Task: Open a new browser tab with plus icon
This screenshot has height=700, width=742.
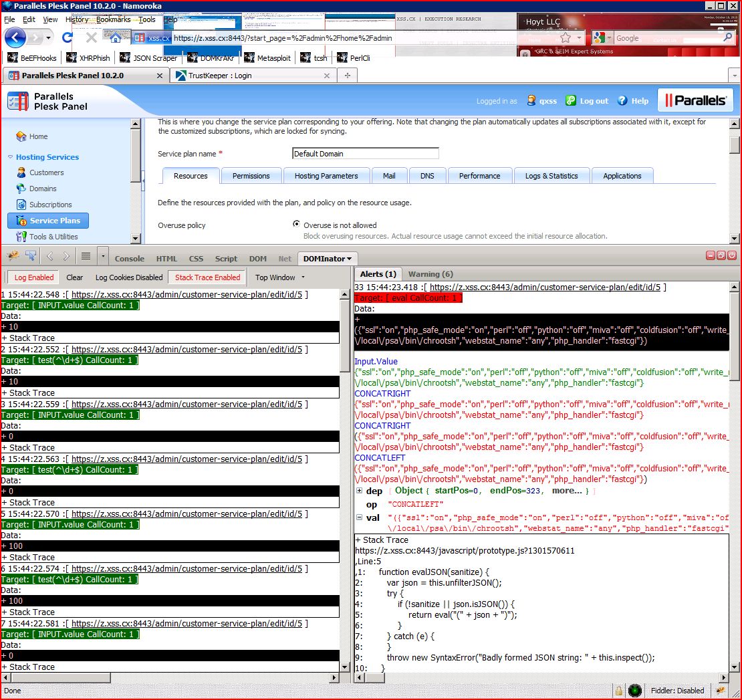Action: pyautogui.click(x=348, y=76)
